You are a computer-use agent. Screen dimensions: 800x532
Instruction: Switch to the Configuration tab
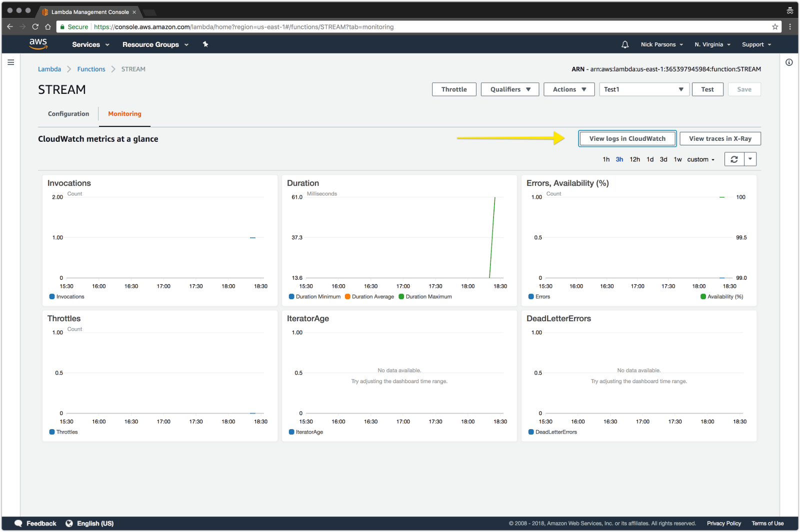(68, 114)
